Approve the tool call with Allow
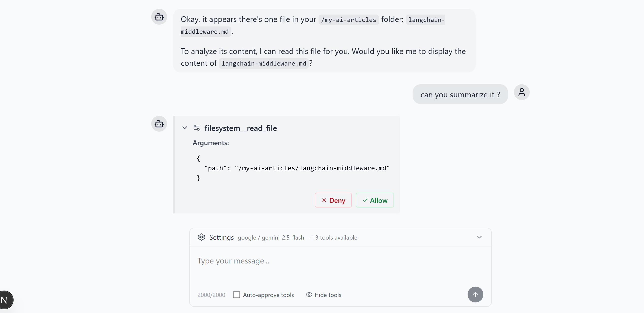Screen dimensions: 644x313 coord(375,200)
